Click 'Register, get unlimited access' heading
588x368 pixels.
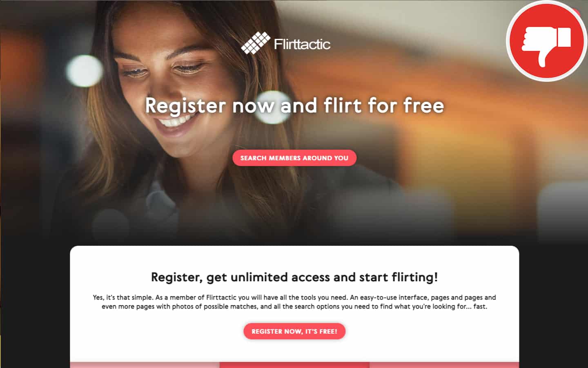coord(294,277)
